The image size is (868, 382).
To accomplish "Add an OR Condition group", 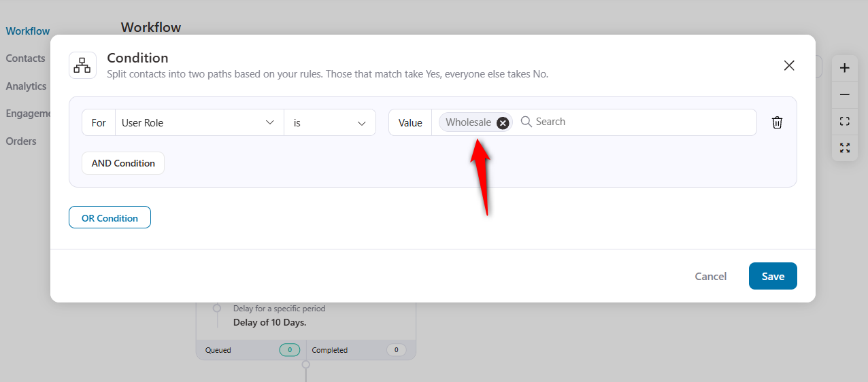I will (110, 218).
